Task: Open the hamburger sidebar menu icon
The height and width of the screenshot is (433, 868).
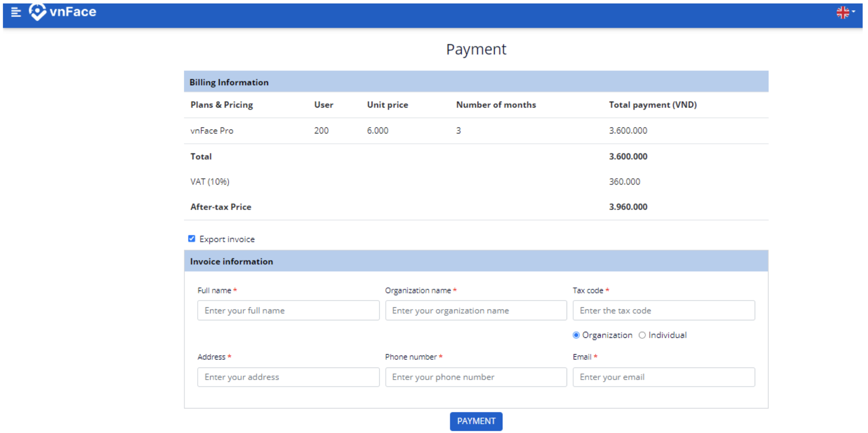Action: (16, 12)
